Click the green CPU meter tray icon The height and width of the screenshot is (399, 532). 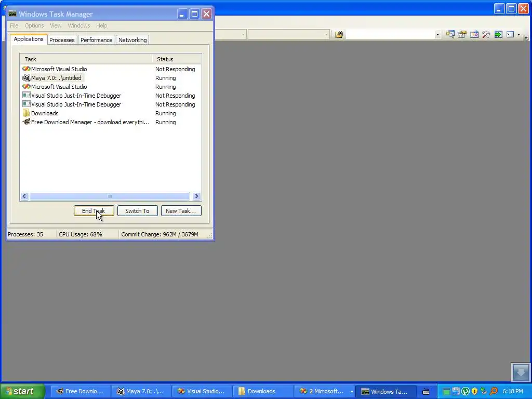(446, 392)
